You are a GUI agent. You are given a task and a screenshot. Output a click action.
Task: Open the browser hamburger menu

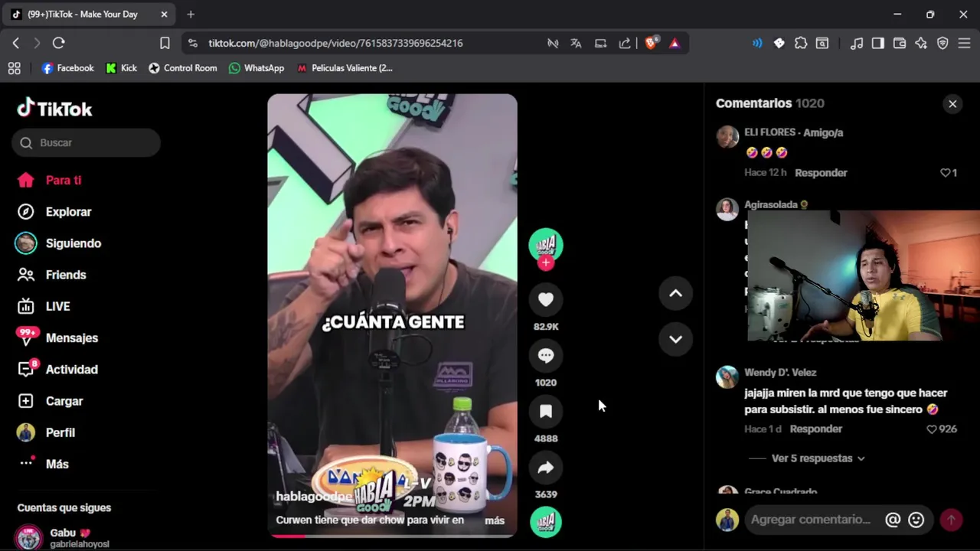(965, 43)
